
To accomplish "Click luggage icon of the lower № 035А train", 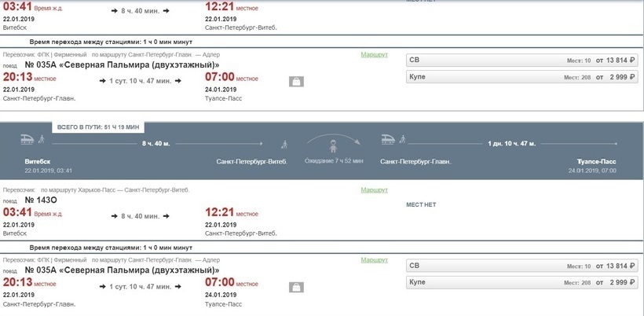I will coord(296,287).
